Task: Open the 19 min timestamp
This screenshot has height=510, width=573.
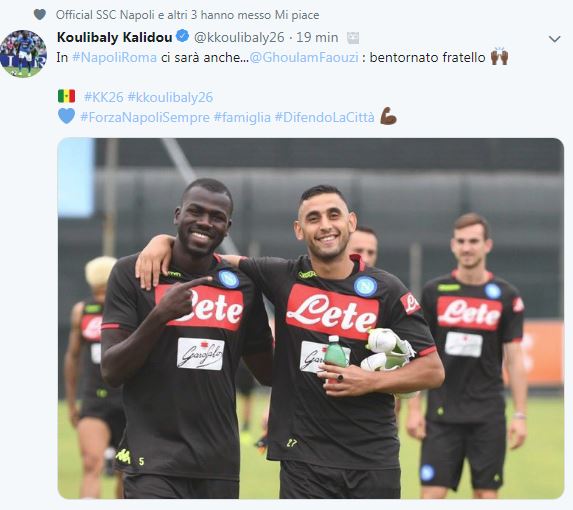Action: [x=317, y=37]
